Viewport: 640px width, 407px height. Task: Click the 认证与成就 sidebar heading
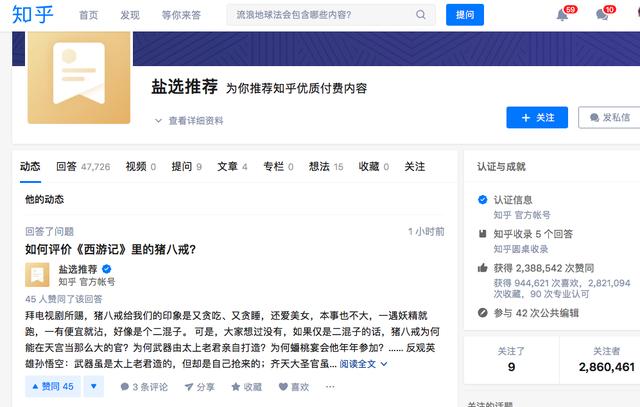pos(501,167)
